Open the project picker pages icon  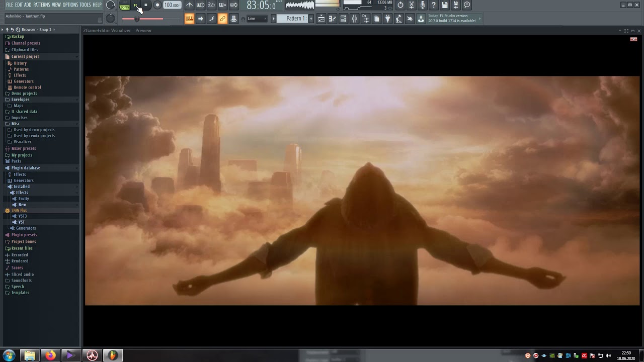[x=376, y=19]
